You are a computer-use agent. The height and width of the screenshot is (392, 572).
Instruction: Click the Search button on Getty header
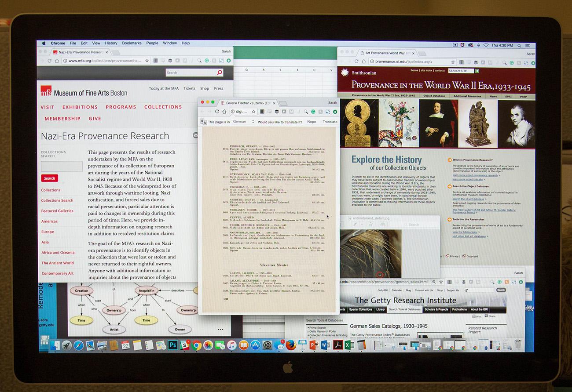coord(501,290)
